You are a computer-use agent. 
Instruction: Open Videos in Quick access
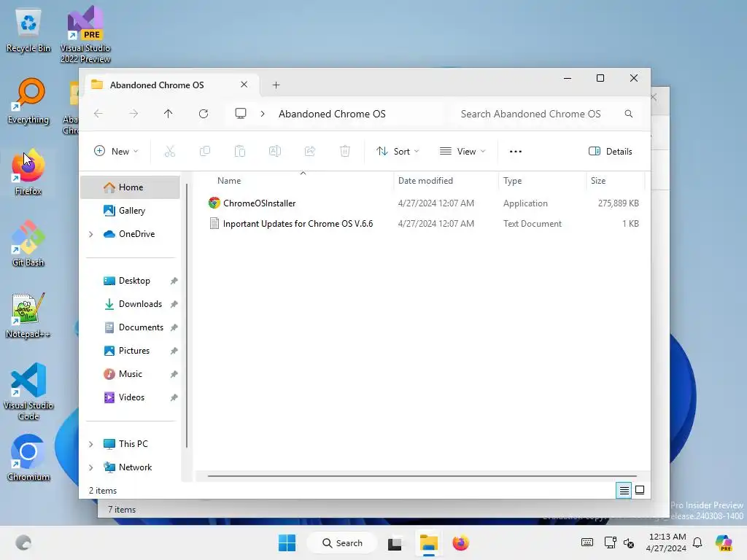tap(130, 397)
